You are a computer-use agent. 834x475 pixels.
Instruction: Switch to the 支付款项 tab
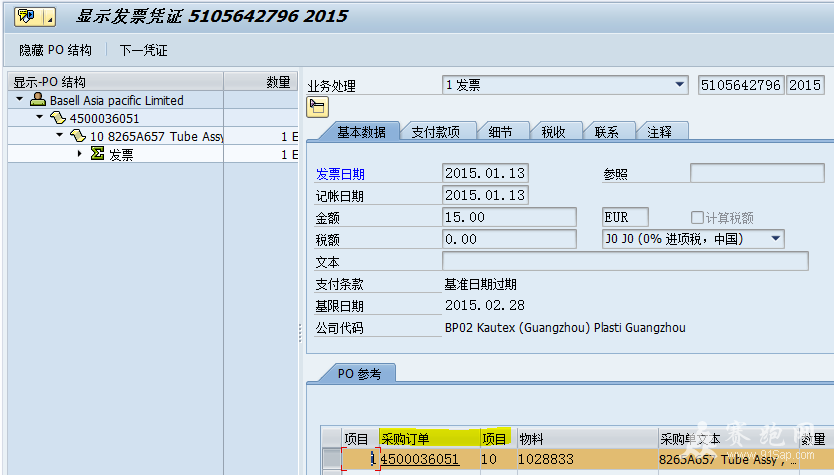click(436, 132)
